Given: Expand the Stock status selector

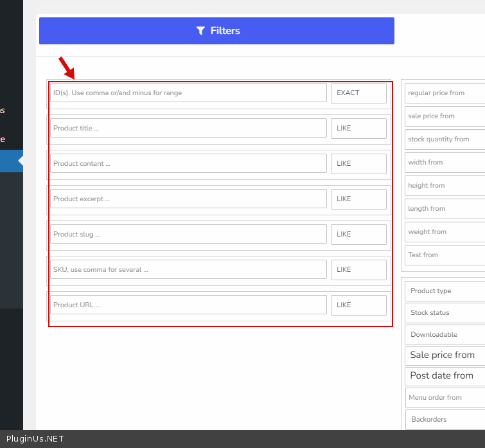Looking at the screenshot, I should point(445,312).
